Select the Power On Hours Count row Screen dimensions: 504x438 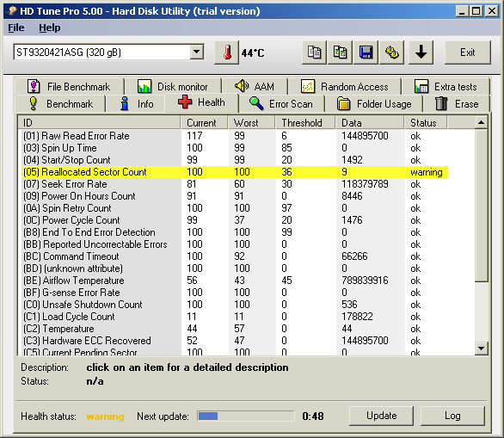[x=235, y=196]
